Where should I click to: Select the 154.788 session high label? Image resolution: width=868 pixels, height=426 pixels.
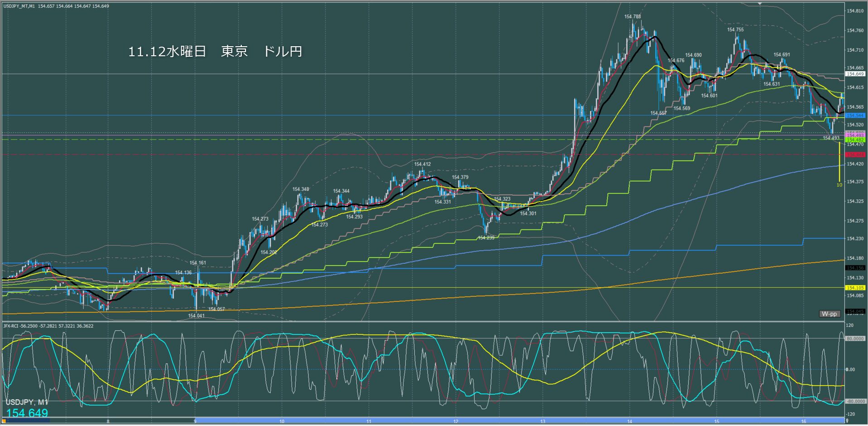(x=633, y=17)
